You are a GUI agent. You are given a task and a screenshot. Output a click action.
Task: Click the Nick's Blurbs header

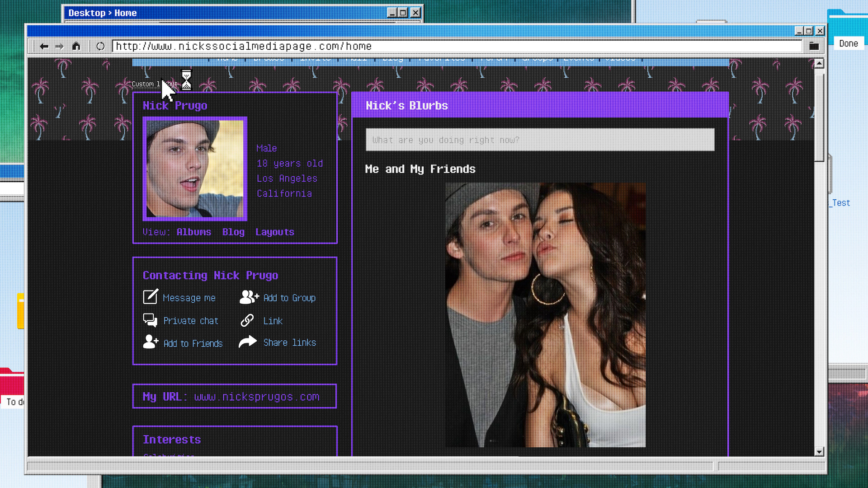point(407,106)
